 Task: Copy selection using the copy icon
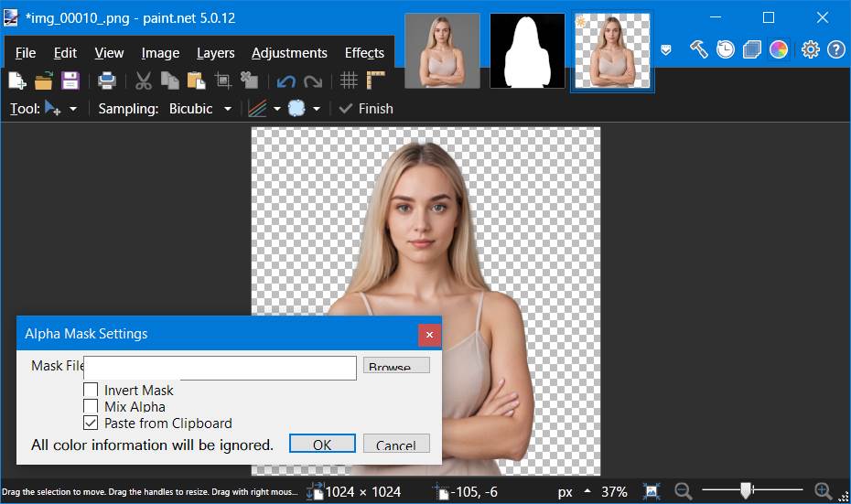[170, 80]
